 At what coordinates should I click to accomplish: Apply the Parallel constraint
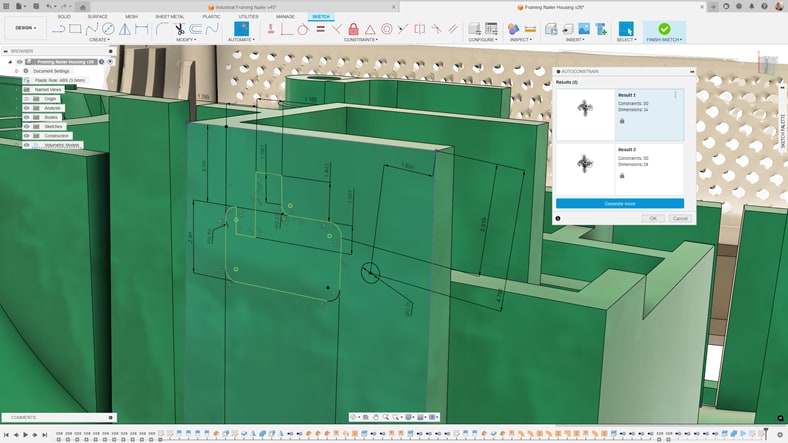[x=453, y=29]
